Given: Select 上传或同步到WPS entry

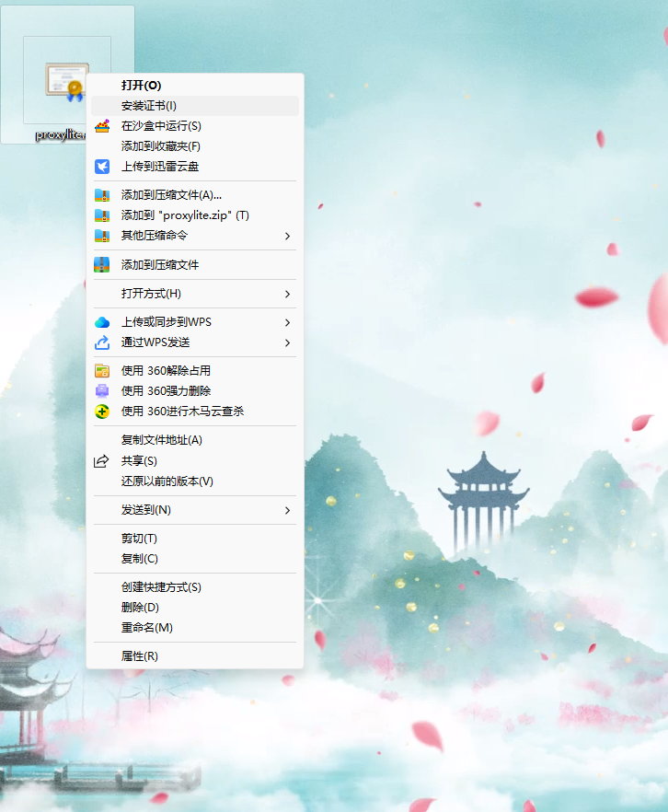Looking at the screenshot, I should (x=194, y=322).
